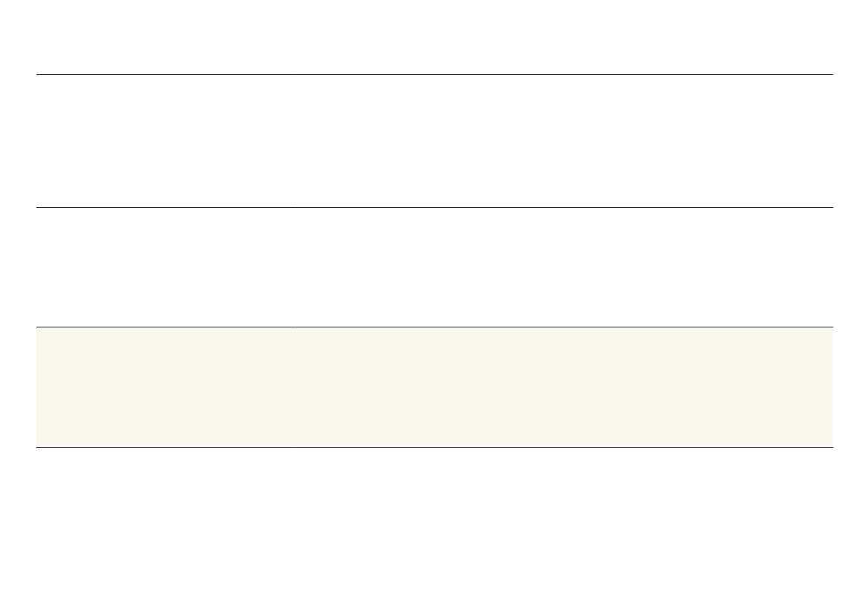Click the blank area below the highlighted row
The image size is (868, 614).
click(x=434, y=530)
